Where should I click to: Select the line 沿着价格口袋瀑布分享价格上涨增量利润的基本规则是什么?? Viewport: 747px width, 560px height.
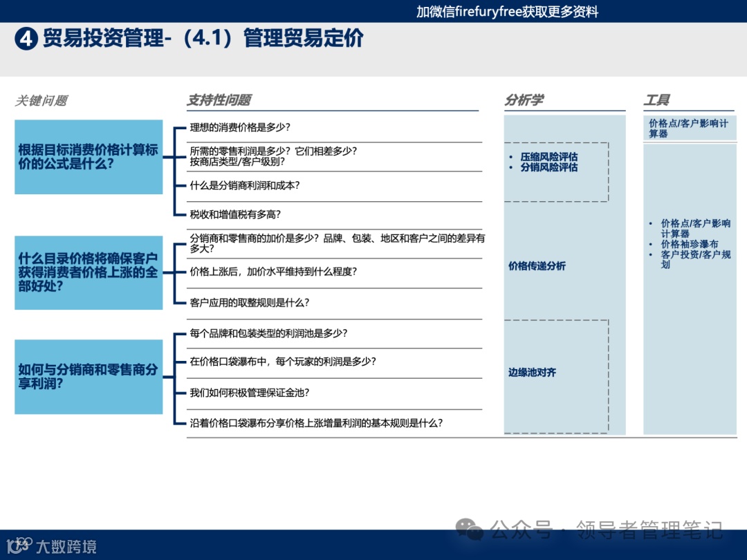pyautogui.click(x=316, y=423)
